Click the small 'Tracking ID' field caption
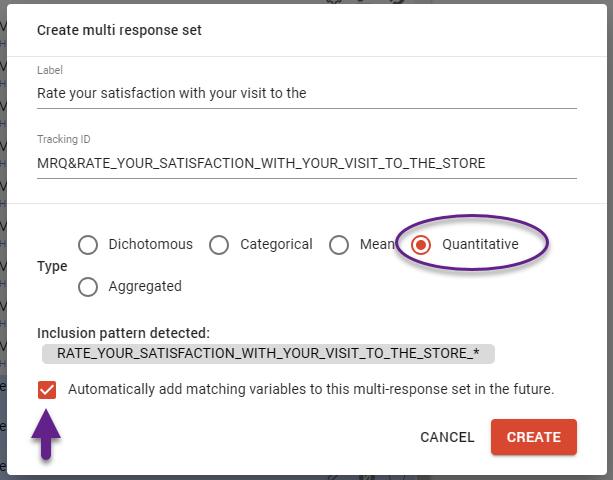Screen dimensions: 613x480 coord(64,140)
